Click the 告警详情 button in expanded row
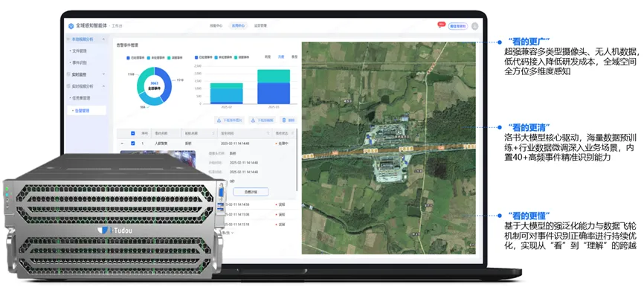Screen dimensions: 644x290 tap(251, 191)
